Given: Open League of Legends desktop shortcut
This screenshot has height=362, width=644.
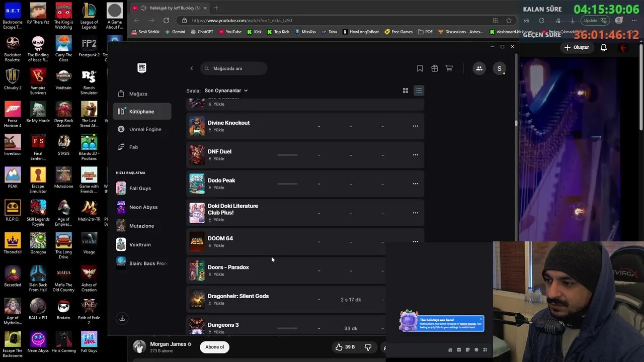Looking at the screenshot, I should click(x=89, y=16).
